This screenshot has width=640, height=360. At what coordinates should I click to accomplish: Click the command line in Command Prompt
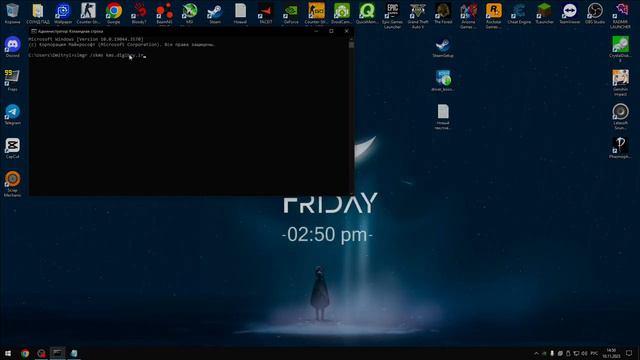click(87, 55)
